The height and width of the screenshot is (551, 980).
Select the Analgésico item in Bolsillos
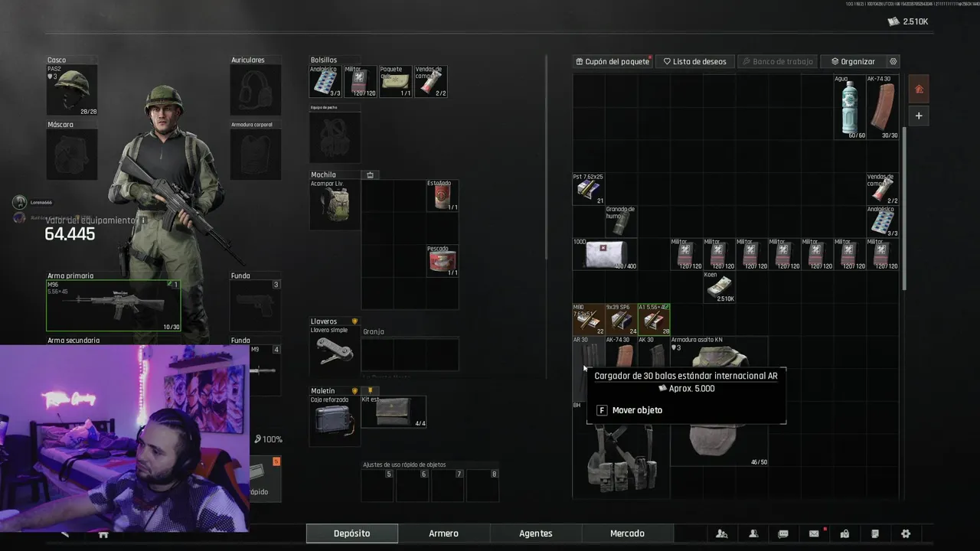325,82
